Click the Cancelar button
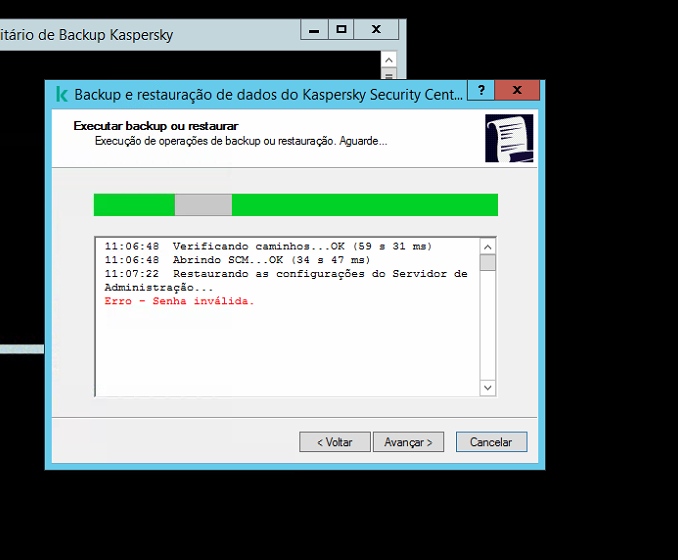Image resolution: width=678 pixels, height=560 pixels. 491,442
